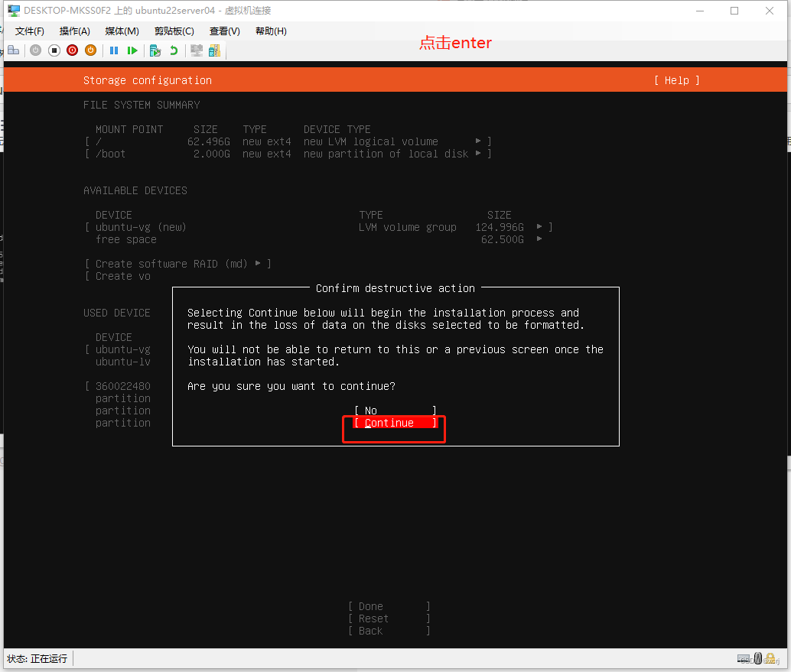
Task: Click the enhanced session mode icon
Action: coord(196,50)
